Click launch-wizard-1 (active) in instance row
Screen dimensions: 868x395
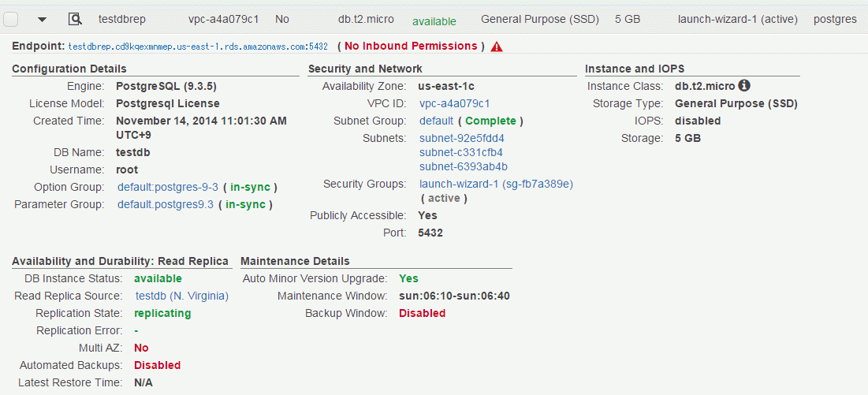click(x=738, y=20)
